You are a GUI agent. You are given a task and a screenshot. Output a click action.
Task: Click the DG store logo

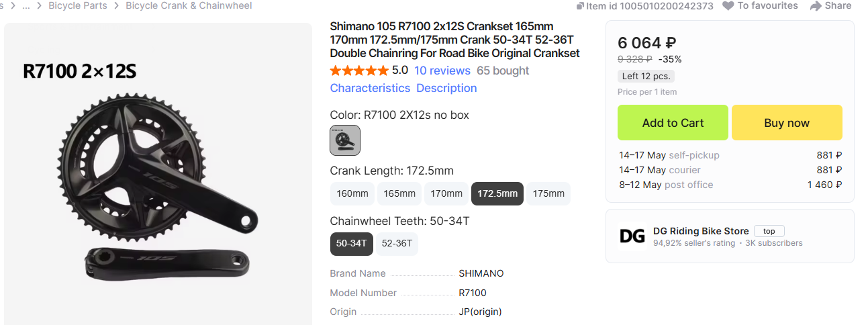[x=632, y=236]
